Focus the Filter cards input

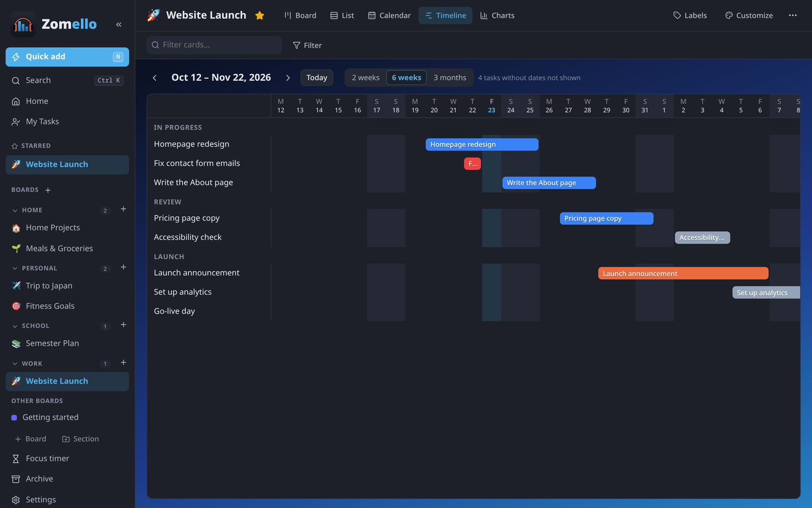click(x=214, y=45)
